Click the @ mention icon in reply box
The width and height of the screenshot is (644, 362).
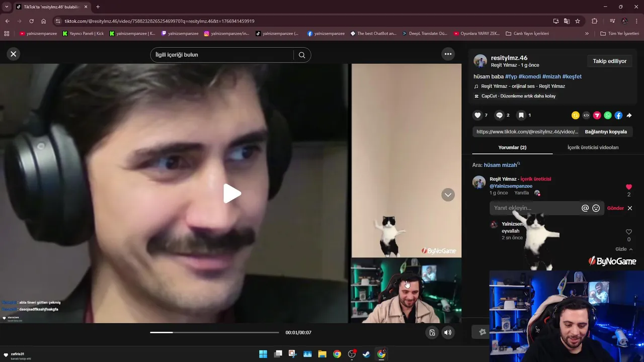[585, 208]
